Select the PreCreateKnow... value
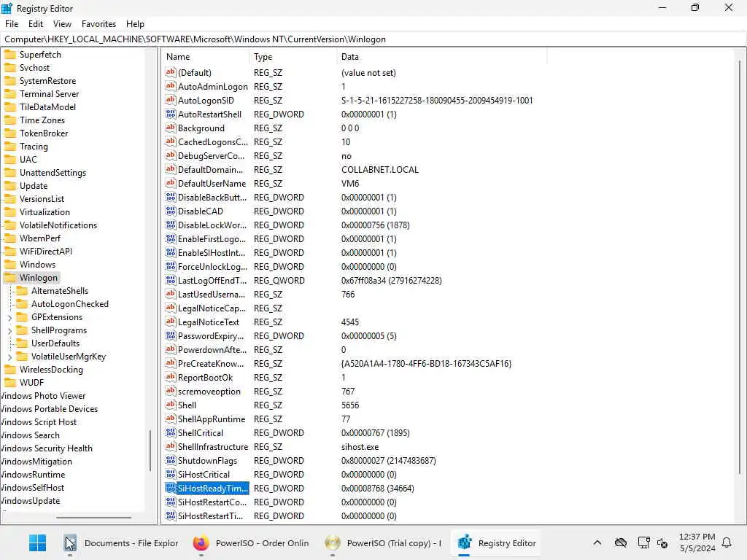This screenshot has height=560, width=747. coord(211,363)
